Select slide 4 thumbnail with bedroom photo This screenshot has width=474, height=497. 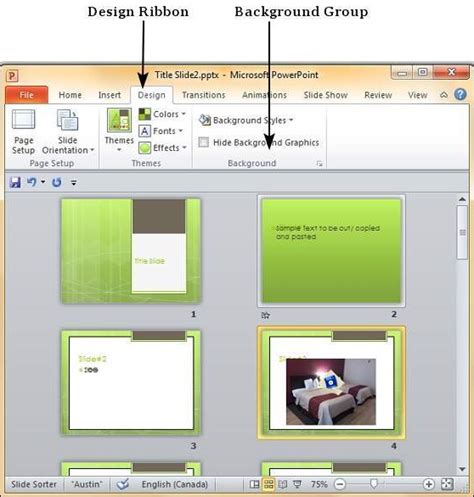[x=331, y=383]
